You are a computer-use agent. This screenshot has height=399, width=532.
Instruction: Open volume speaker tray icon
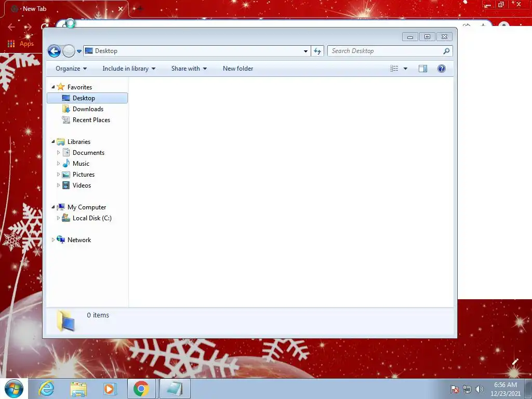(480, 389)
